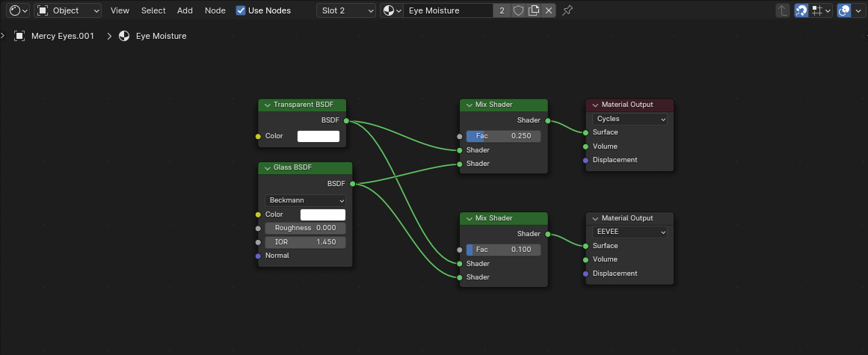Open the Object shader type dropdown
Screen dimensions: 868x355
click(x=67, y=10)
